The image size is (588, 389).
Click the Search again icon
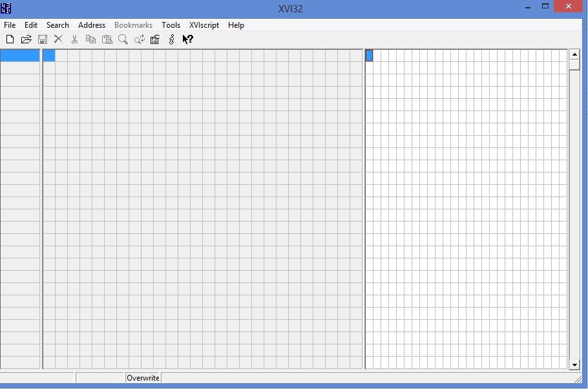[140, 39]
